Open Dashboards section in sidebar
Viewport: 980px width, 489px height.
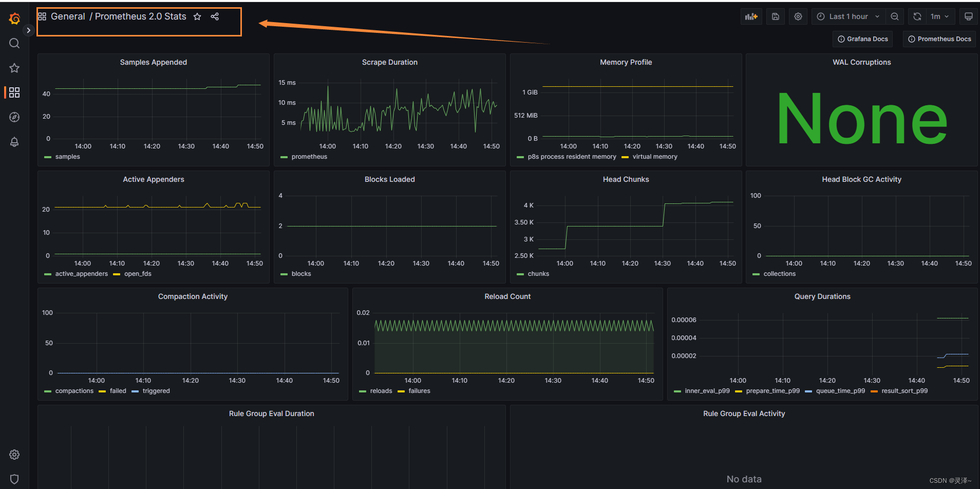click(14, 92)
